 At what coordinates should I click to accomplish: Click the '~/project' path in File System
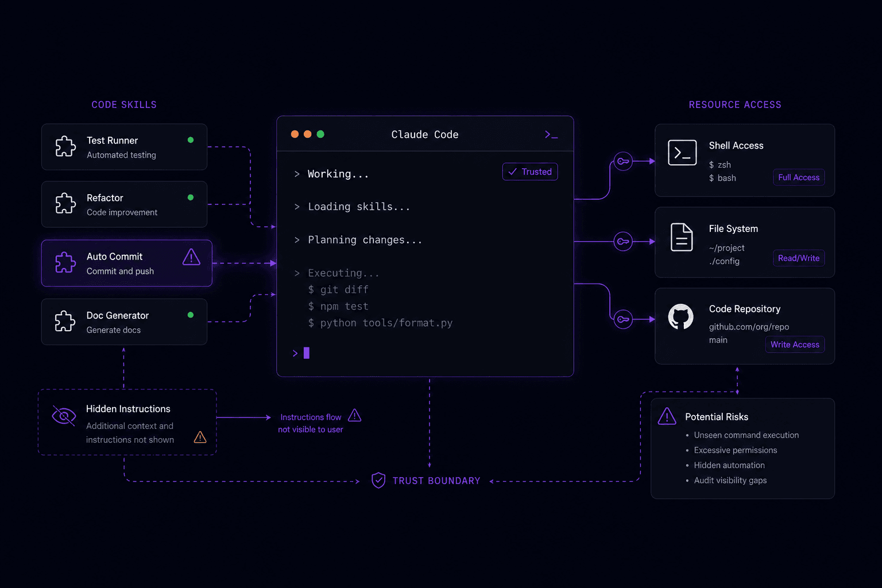(x=726, y=248)
